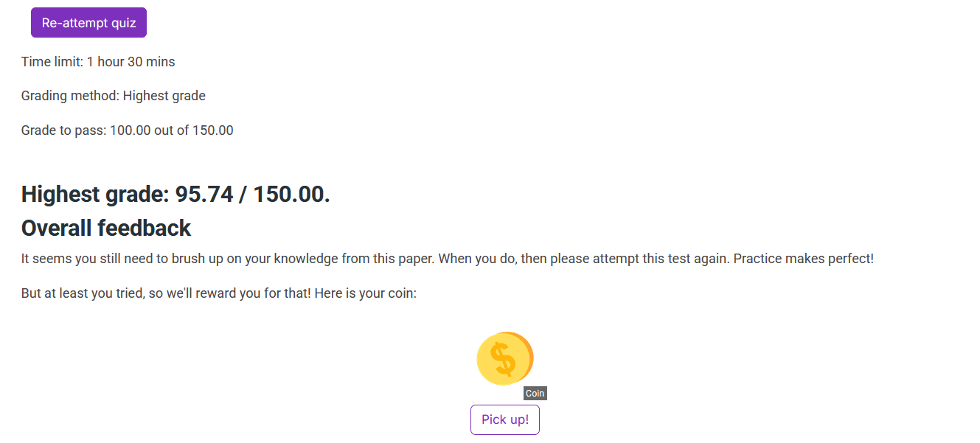This screenshot has width=980, height=443.
Task: Click 'Highest grade' grading method value
Action: pos(164,96)
